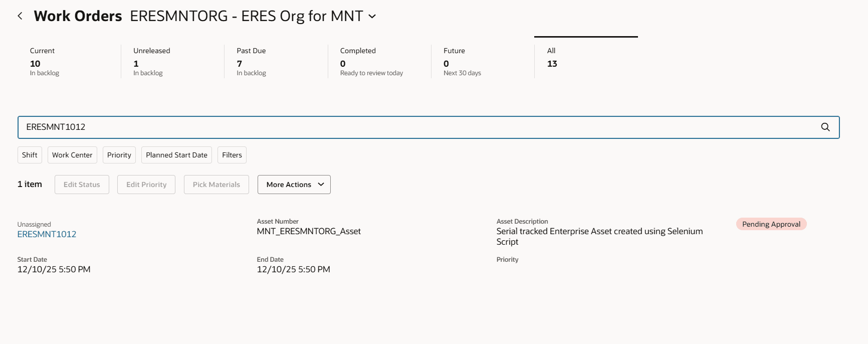
Task: Open the More Actions dropdown
Action: 294,185
